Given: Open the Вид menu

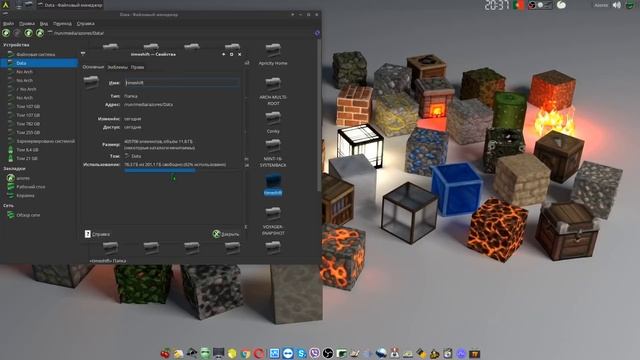Looking at the screenshot, I should (44, 24).
